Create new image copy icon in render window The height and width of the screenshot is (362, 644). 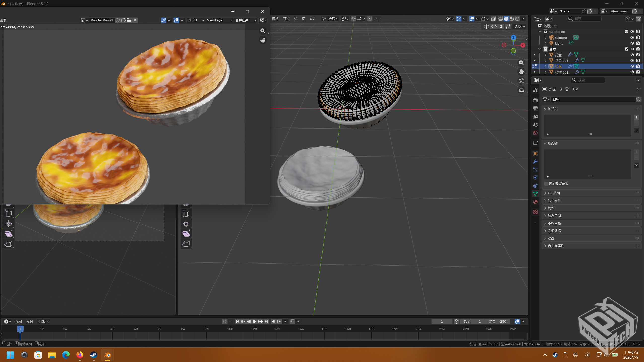(x=123, y=20)
